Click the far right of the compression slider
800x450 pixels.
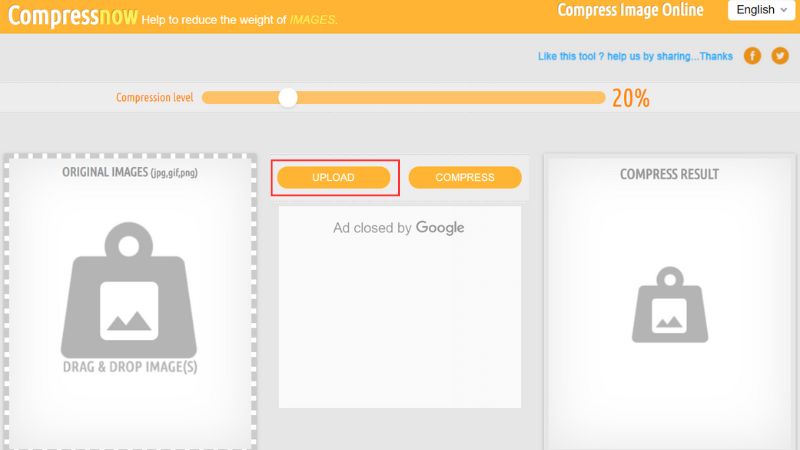(599, 97)
